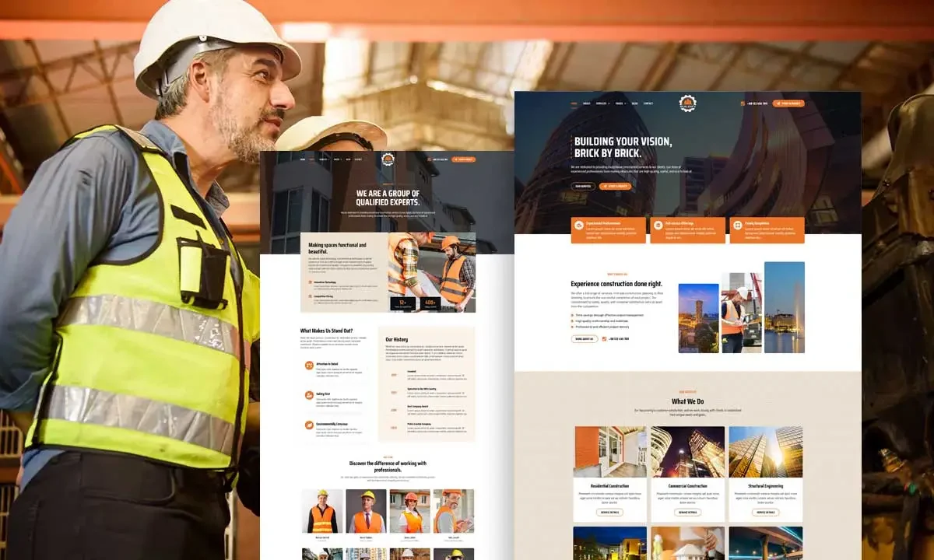Click the Timely Completion circle icon
Screen dimensions: 934x560
738,224
